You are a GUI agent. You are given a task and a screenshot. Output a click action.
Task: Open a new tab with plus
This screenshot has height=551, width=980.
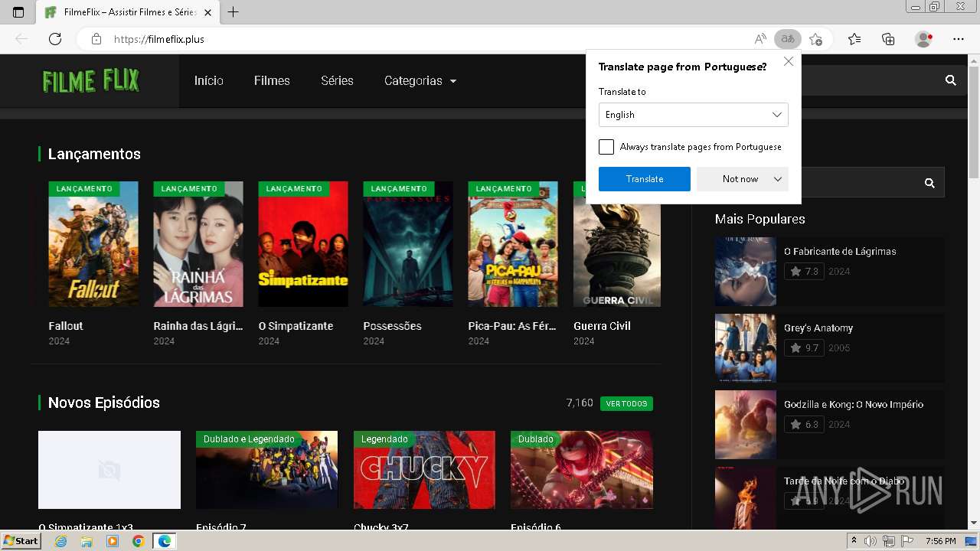tap(234, 12)
